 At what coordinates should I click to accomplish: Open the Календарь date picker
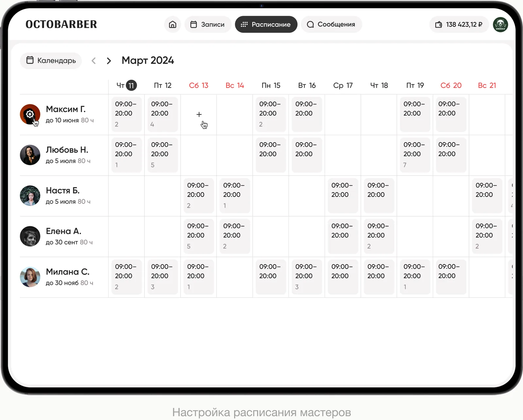coord(51,60)
